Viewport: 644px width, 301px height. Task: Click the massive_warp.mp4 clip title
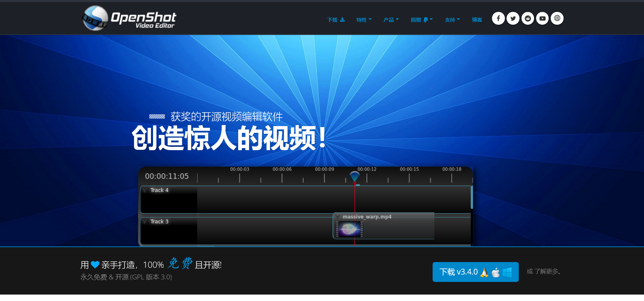[x=367, y=217]
